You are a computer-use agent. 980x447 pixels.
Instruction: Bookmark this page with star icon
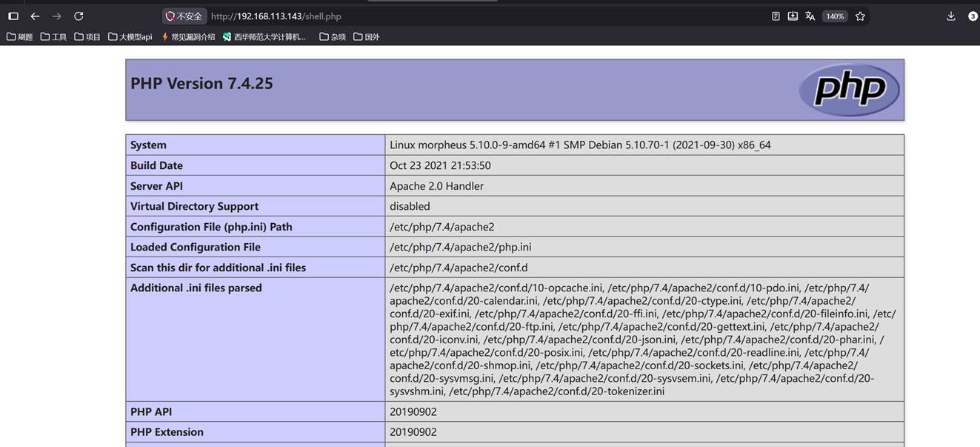coord(860,16)
